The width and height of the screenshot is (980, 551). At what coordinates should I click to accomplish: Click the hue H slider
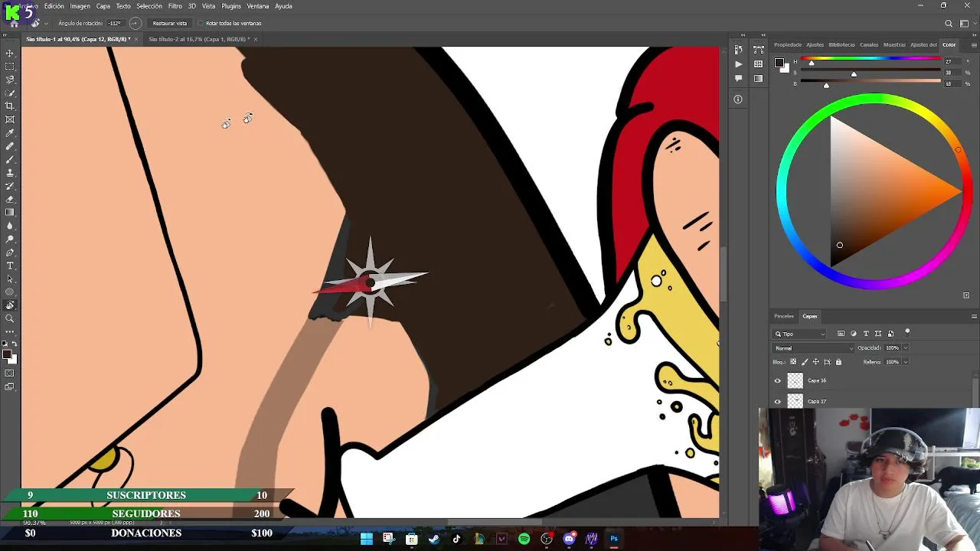tap(871, 59)
